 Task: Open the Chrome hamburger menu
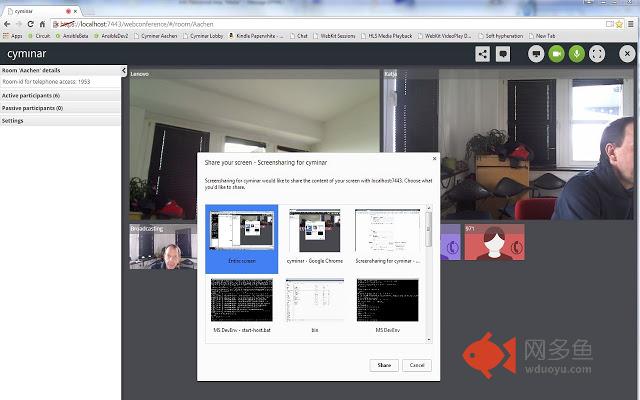click(631, 24)
